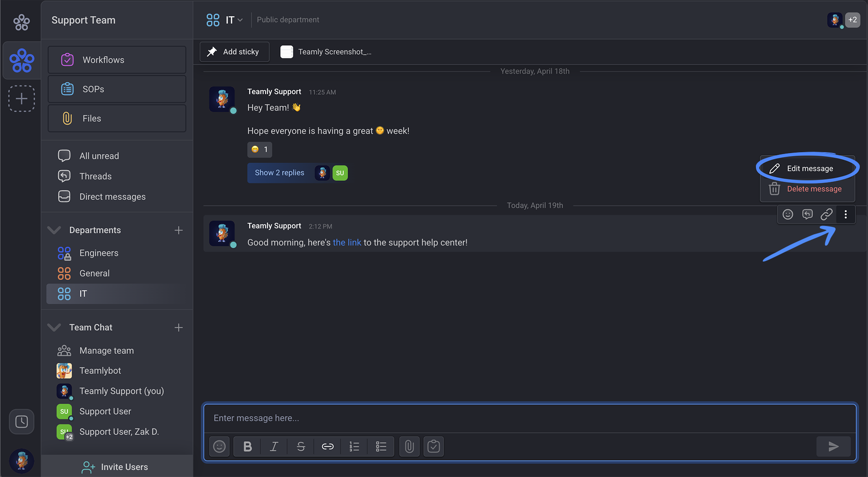
Task: Open profile avatar at bottom of rail
Action: (x=21, y=461)
